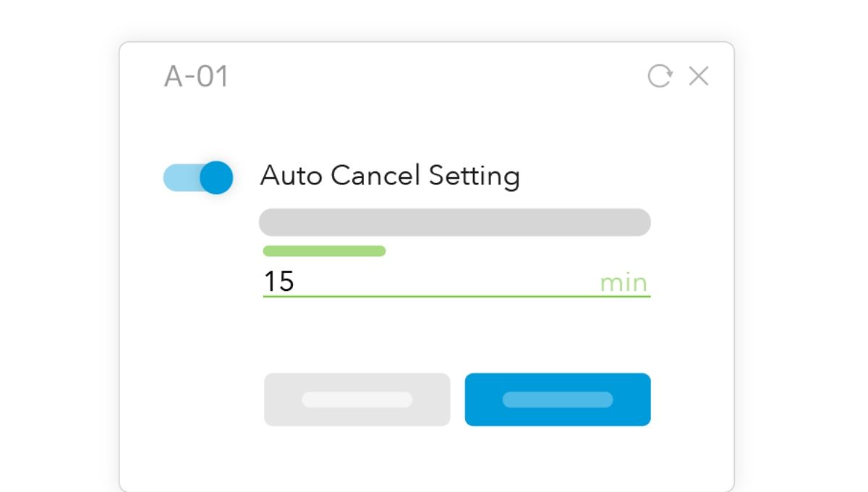868x492 pixels.
Task: Click the circular refresh arrow icon
Action: tap(660, 76)
